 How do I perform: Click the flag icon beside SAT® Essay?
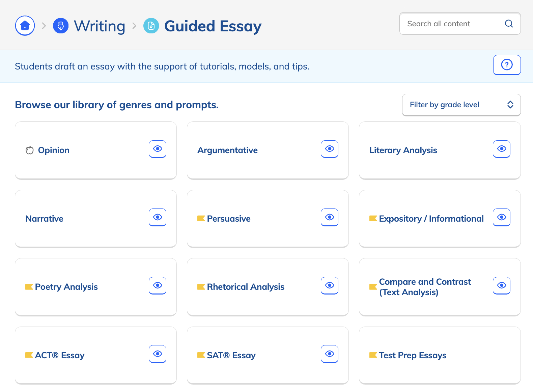tap(200, 355)
